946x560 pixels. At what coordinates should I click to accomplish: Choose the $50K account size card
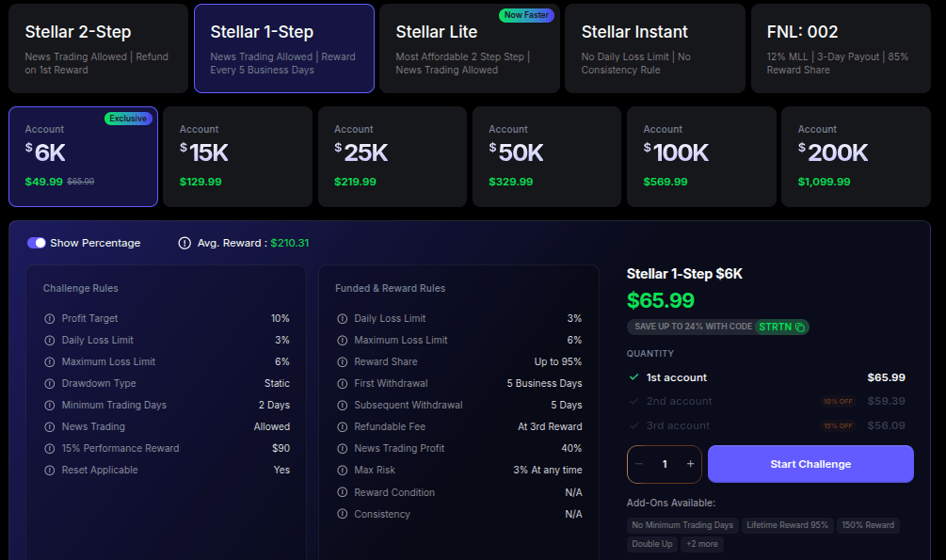(547, 157)
